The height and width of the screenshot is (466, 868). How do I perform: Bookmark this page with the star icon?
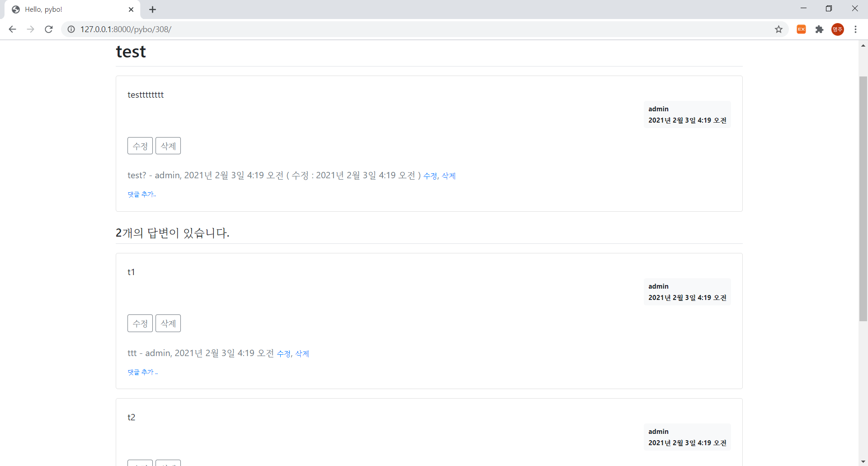(x=778, y=29)
